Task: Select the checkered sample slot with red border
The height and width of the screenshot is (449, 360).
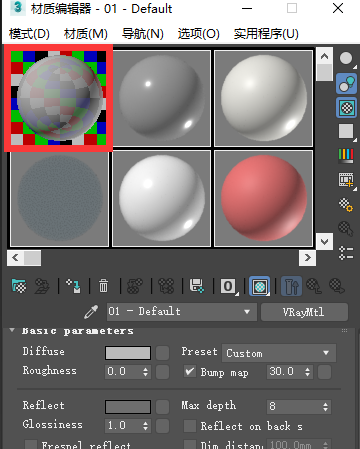Action: tap(59, 98)
